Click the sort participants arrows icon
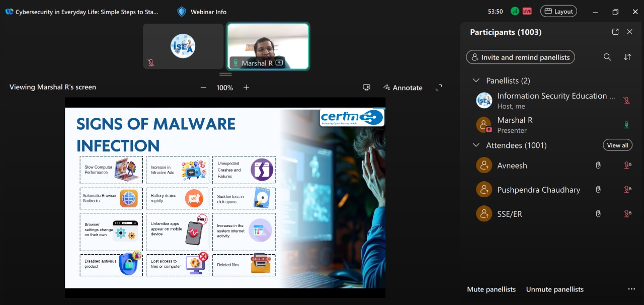 (627, 57)
